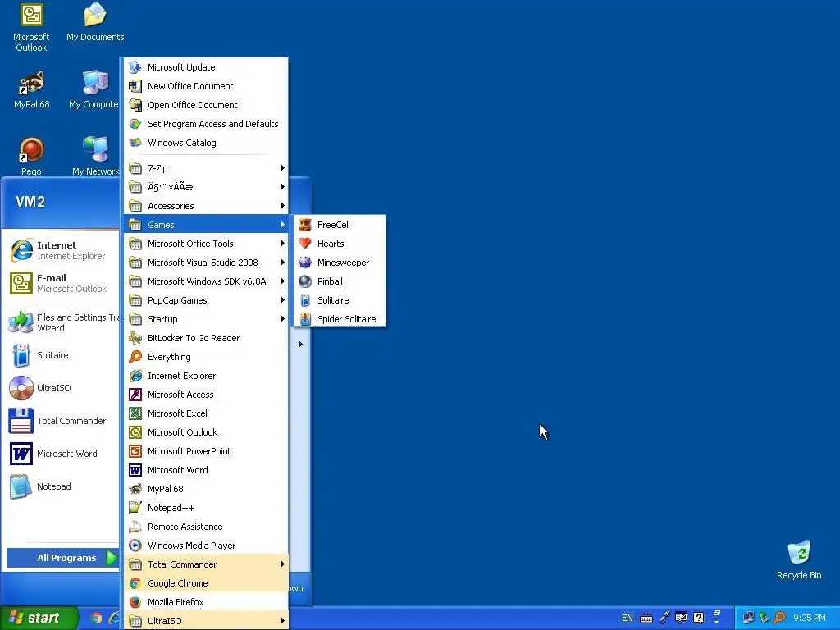This screenshot has width=840, height=630.
Task: Open Files and Settings Transfer Wizard
Action: tap(63, 322)
